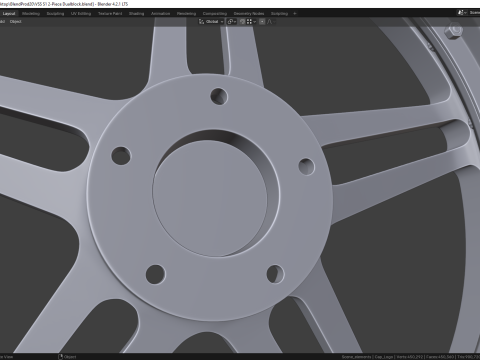Toggle the snapping magnet icon
Image resolution: width=480 pixels, height=360 pixels.
242,22
